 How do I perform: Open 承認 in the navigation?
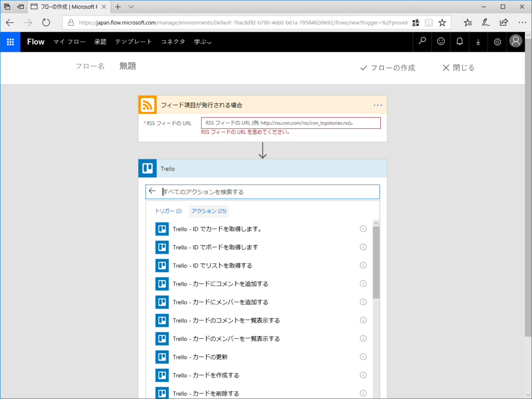100,42
